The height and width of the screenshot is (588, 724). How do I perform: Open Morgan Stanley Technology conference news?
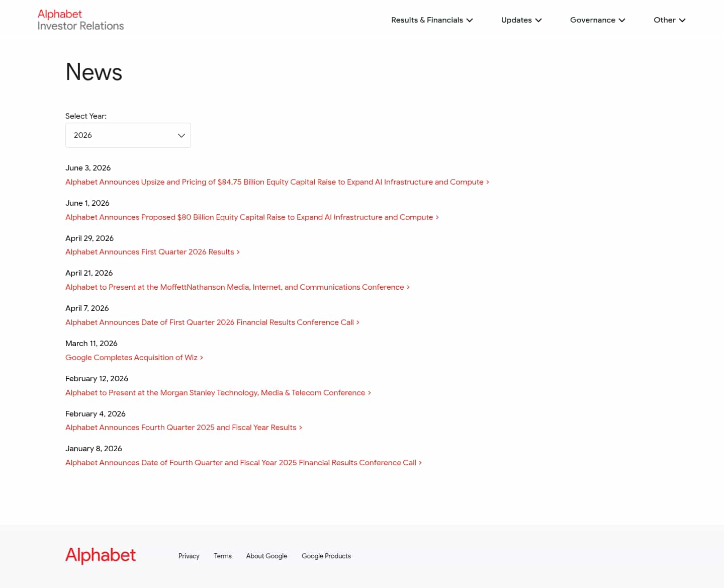(x=218, y=393)
